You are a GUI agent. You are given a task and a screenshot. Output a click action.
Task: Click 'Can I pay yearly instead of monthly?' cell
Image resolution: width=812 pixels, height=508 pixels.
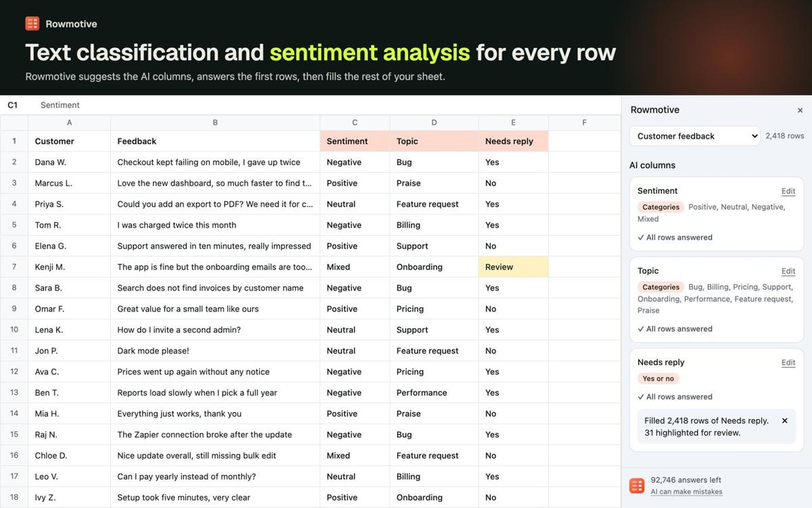215,477
